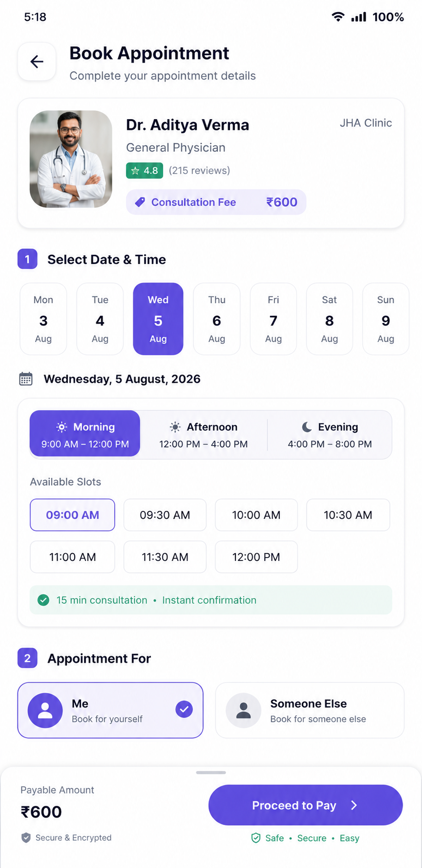Screen dimensions: 422x868
Task: Tap the bottom sheet drag handle
Action: [211, 772]
